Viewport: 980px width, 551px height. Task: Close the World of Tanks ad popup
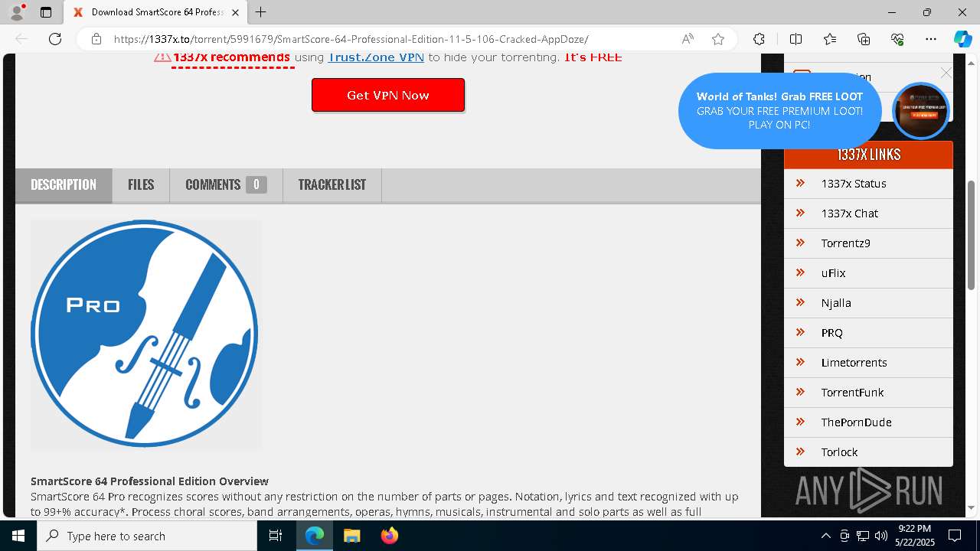coord(946,73)
